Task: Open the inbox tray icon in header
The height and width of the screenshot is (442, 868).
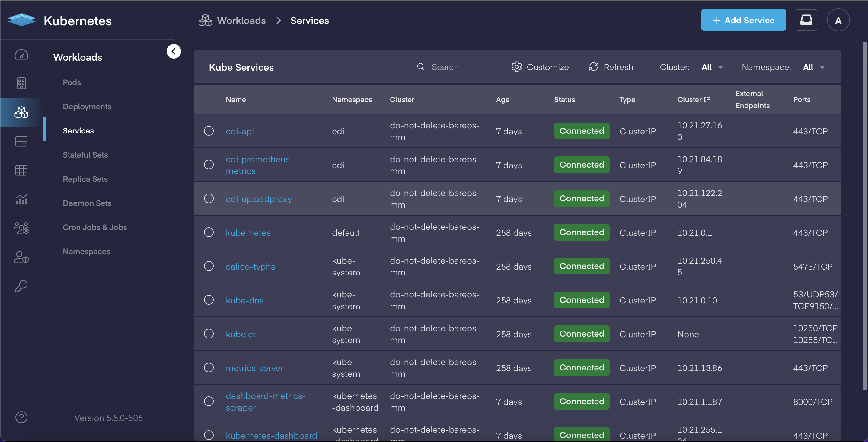Action: click(x=806, y=20)
